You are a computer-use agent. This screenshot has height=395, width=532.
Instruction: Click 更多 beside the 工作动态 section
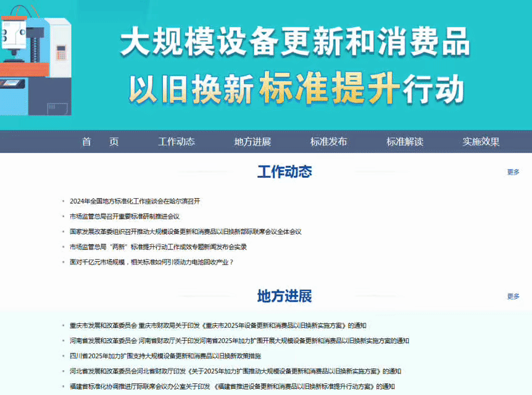pos(513,172)
